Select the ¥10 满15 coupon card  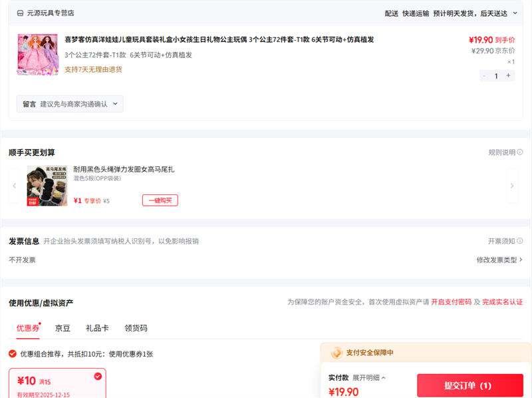[57, 383]
